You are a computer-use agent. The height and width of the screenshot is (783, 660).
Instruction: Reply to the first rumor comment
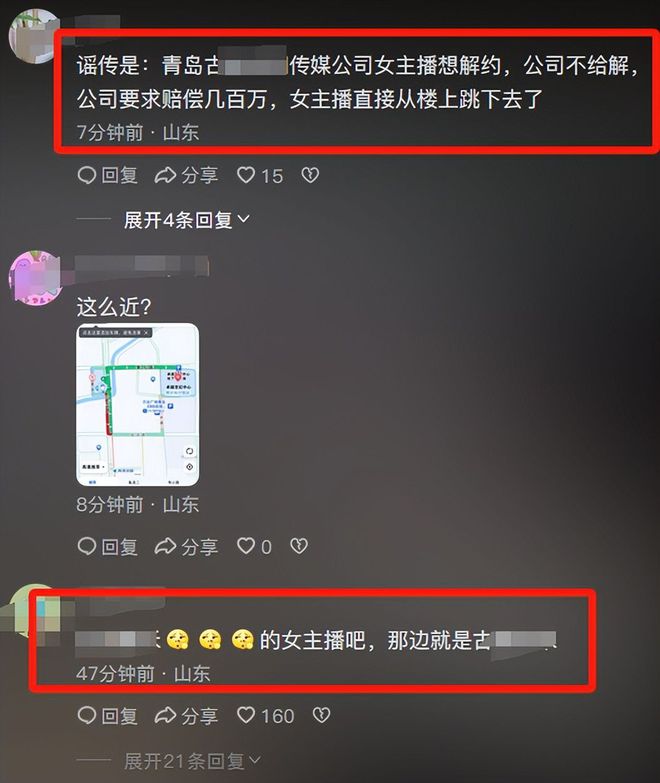tap(107, 175)
